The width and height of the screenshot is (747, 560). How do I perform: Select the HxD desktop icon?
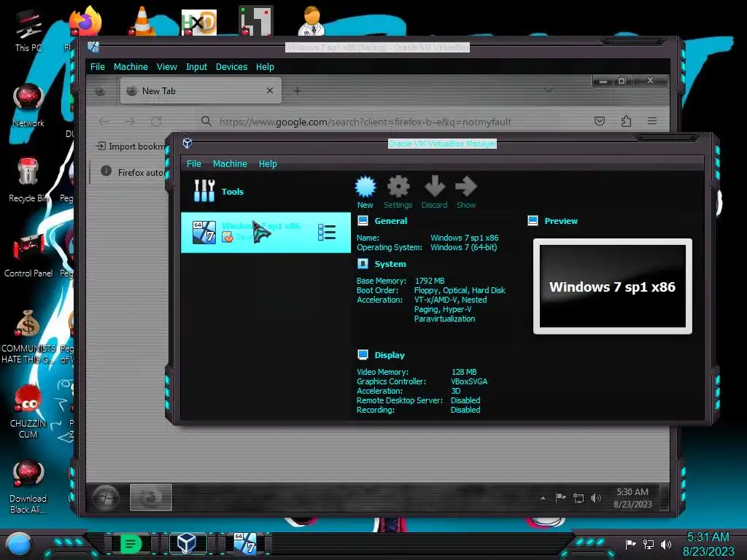(x=199, y=22)
